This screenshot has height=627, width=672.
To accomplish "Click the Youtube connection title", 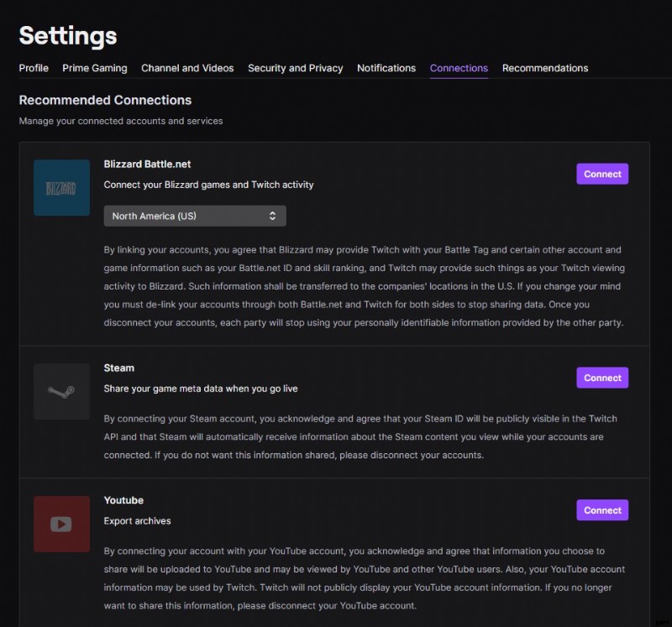I will click(x=123, y=500).
